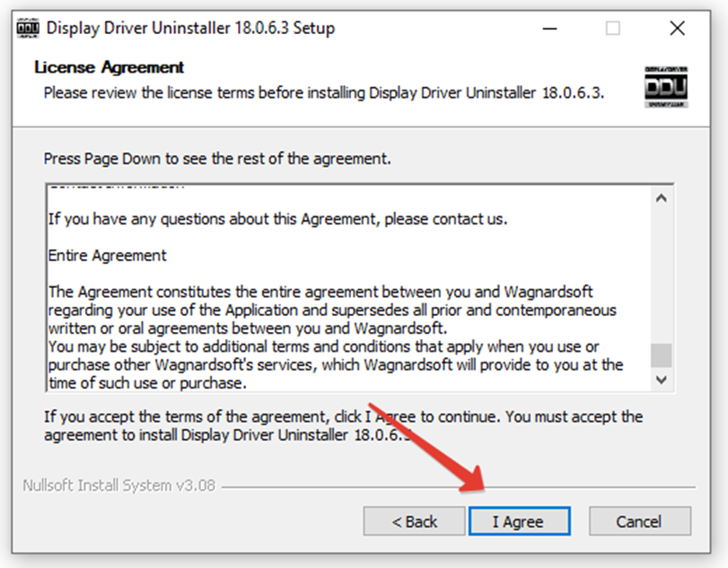Click the DDU logo in the header
This screenshot has width=728, height=568.
(x=666, y=87)
